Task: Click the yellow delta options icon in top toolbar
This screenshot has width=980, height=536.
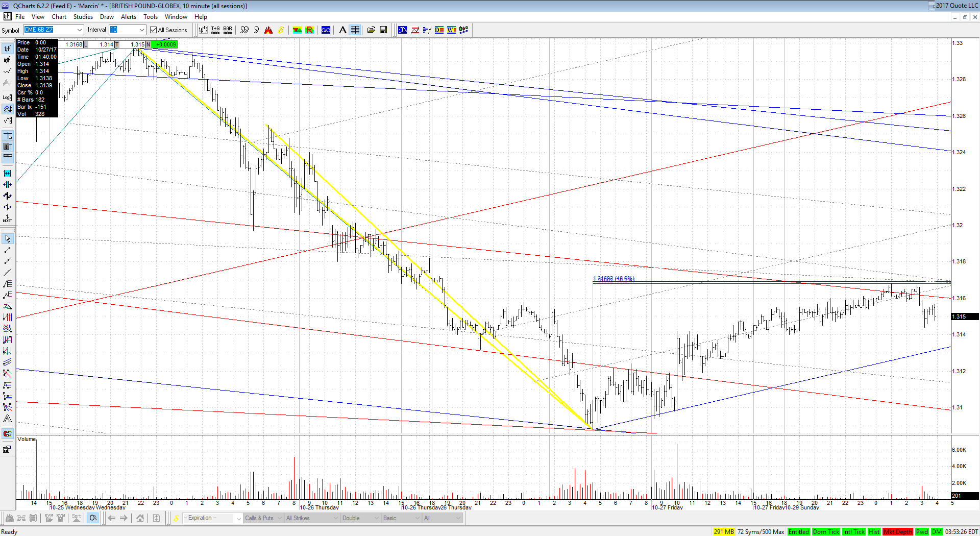Action: tap(281, 30)
